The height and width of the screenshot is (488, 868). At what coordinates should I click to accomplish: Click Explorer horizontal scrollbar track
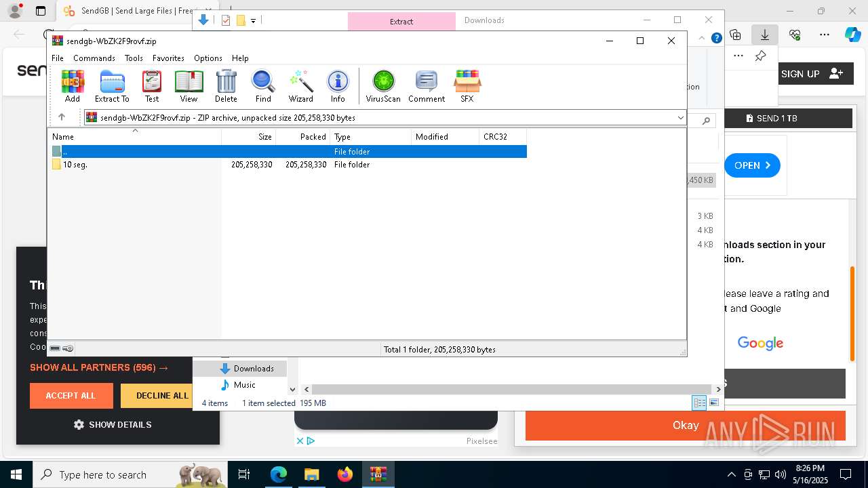click(x=512, y=390)
